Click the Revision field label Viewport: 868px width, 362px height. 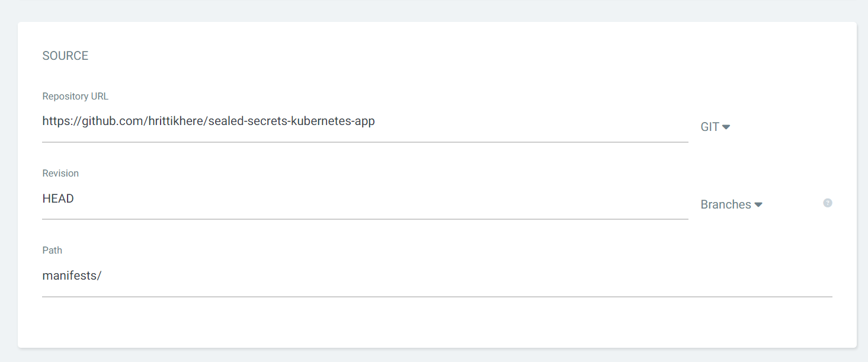click(60, 172)
